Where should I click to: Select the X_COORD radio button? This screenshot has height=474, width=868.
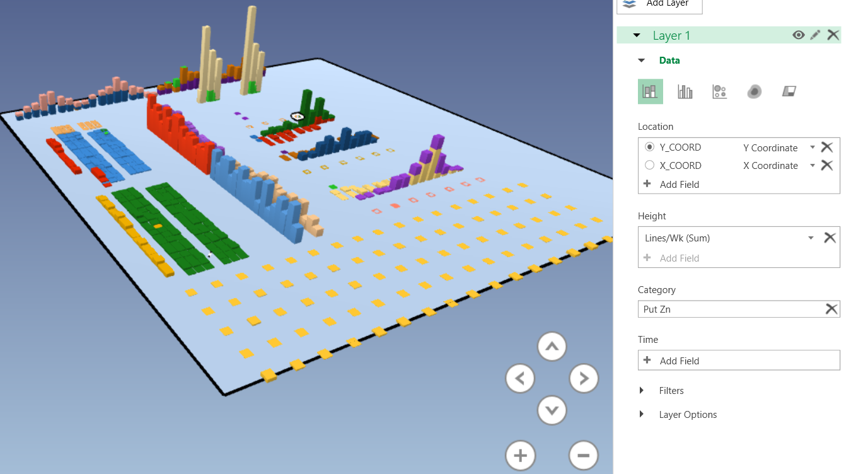[650, 165]
